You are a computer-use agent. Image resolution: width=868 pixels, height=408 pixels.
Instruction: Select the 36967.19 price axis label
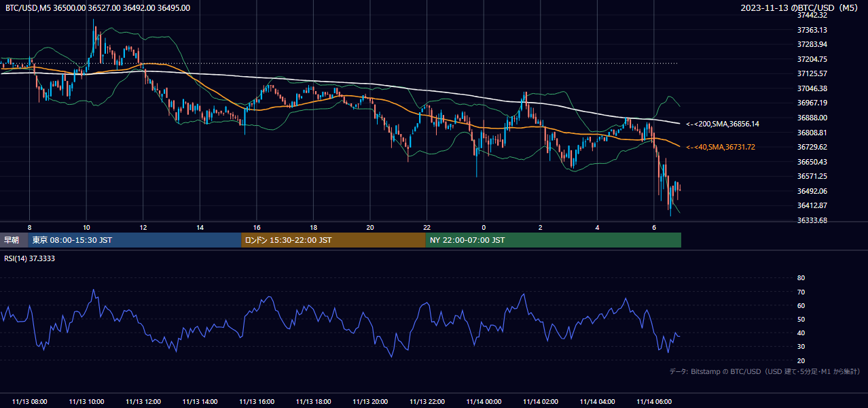812,103
